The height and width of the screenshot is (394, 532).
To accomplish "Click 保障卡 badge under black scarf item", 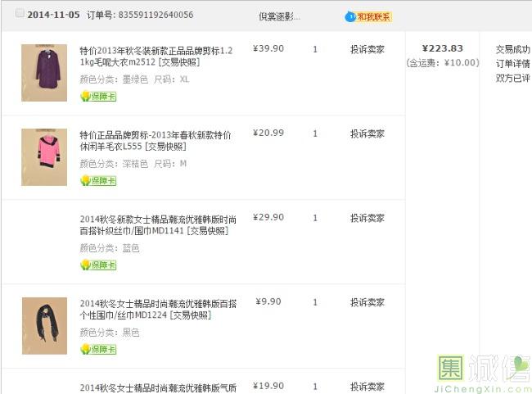I will click(x=98, y=349).
